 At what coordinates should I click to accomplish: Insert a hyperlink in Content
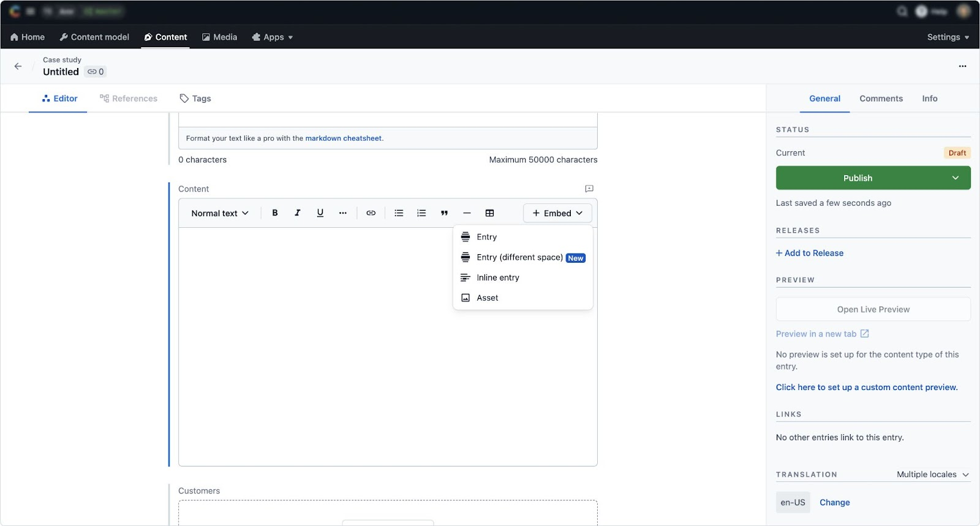(371, 213)
